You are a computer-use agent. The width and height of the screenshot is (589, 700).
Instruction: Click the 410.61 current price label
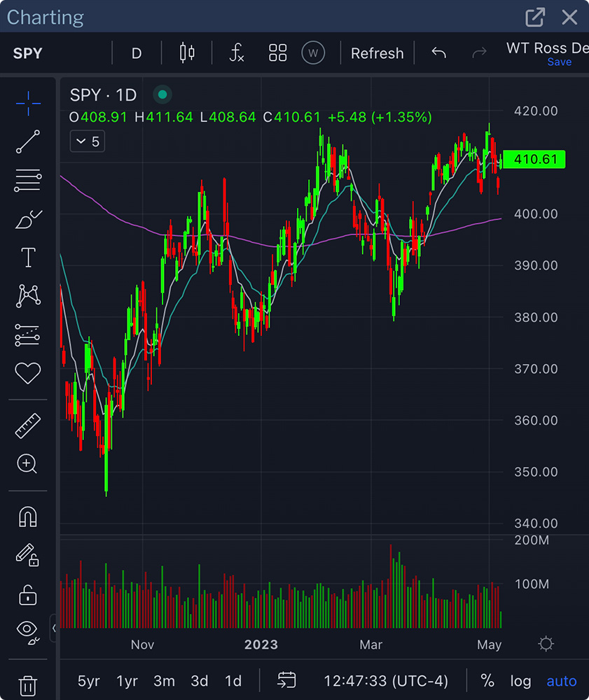point(534,160)
